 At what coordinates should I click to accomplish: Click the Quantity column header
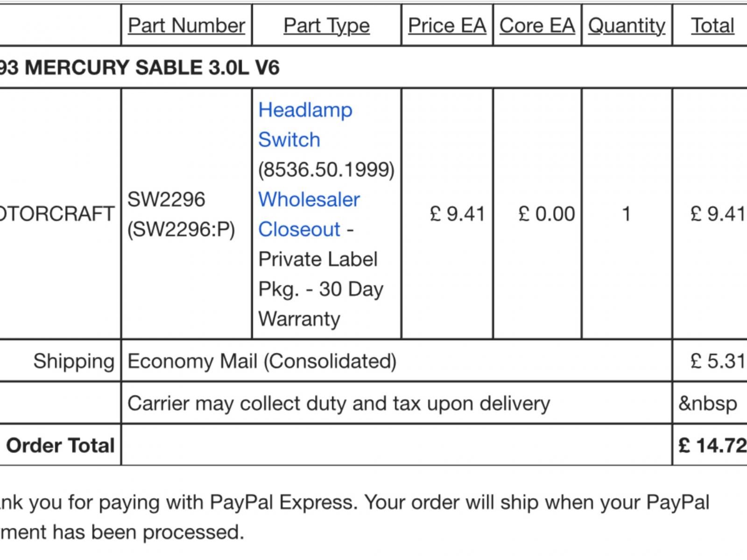[x=627, y=25]
